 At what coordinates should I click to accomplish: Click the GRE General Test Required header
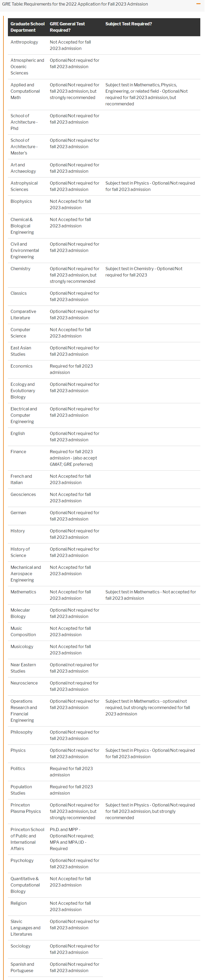tap(67, 27)
